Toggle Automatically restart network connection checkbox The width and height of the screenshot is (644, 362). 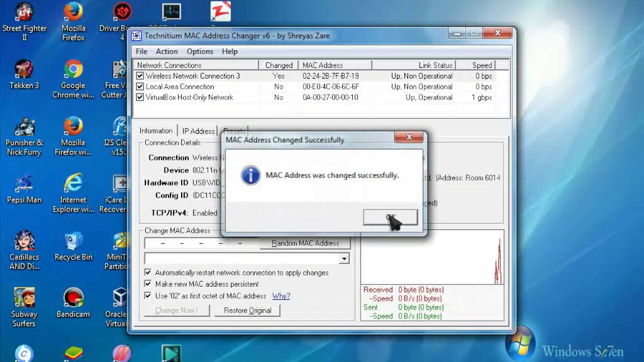(148, 273)
